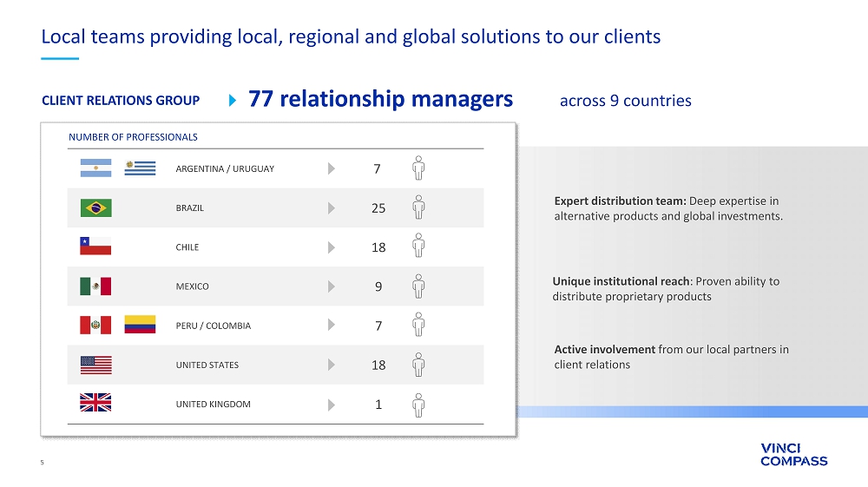868x487 pixels.
Task: Click the Peru flag icon
Action: tap(95, 326)
